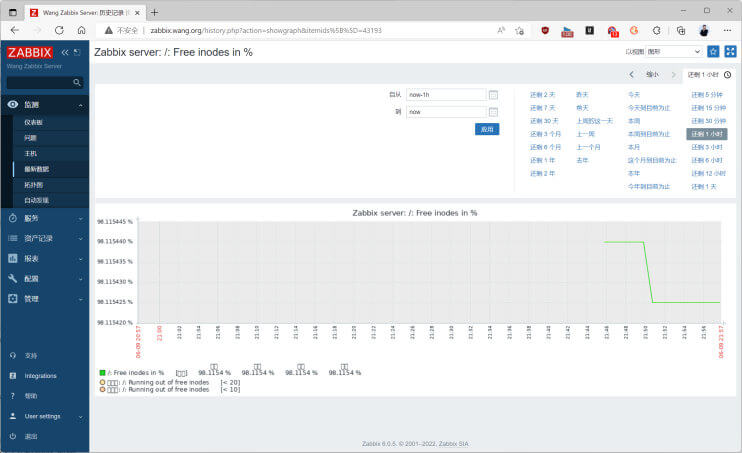Select the 最近 7 天 time range link
Viewport: 742px width, 453px height.
tap(542, 108)
